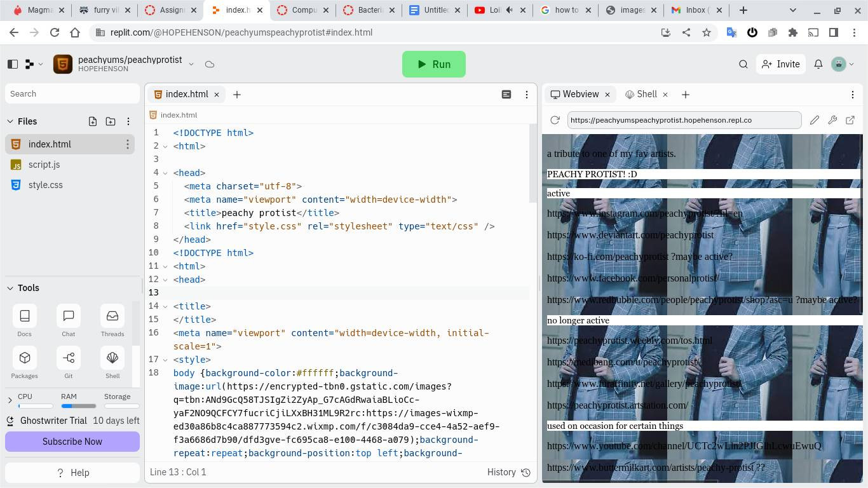
Task: Refresh the webview preview
Action: 555,119
